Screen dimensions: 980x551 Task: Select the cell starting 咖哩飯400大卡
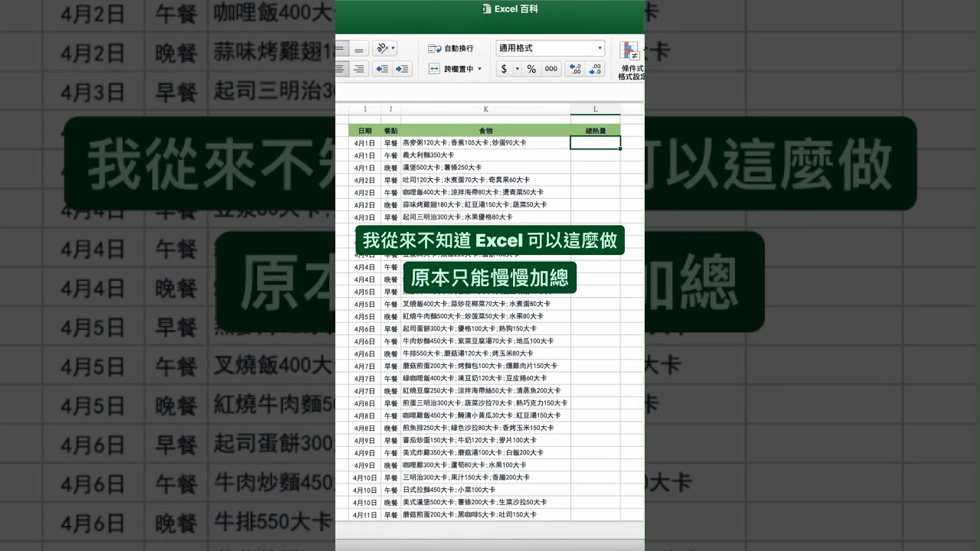(x=485, y=192)
